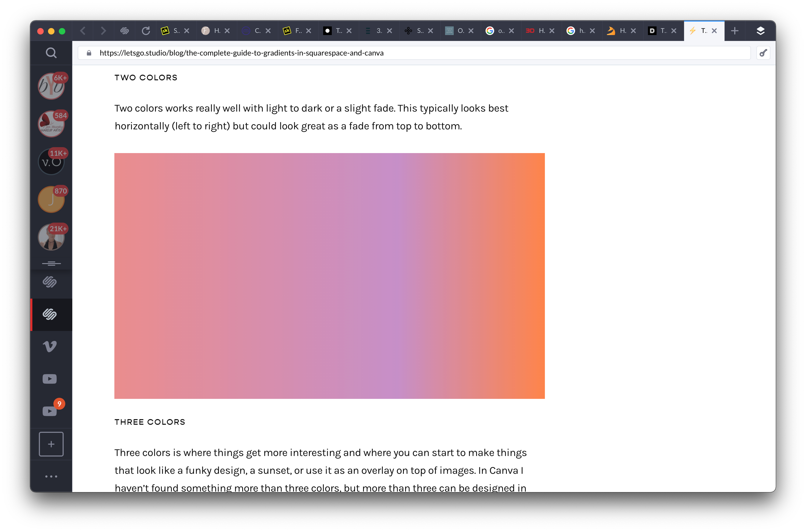Close the 'O.' tab

471,31
